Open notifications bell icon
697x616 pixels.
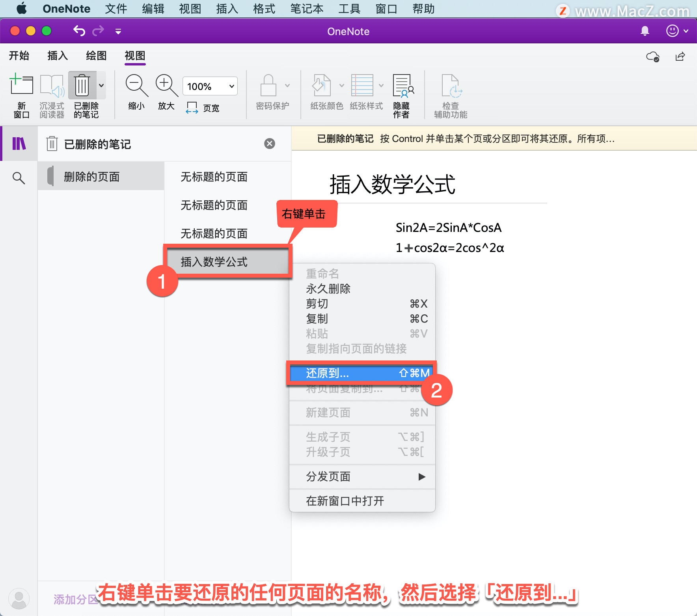point(645,31)
